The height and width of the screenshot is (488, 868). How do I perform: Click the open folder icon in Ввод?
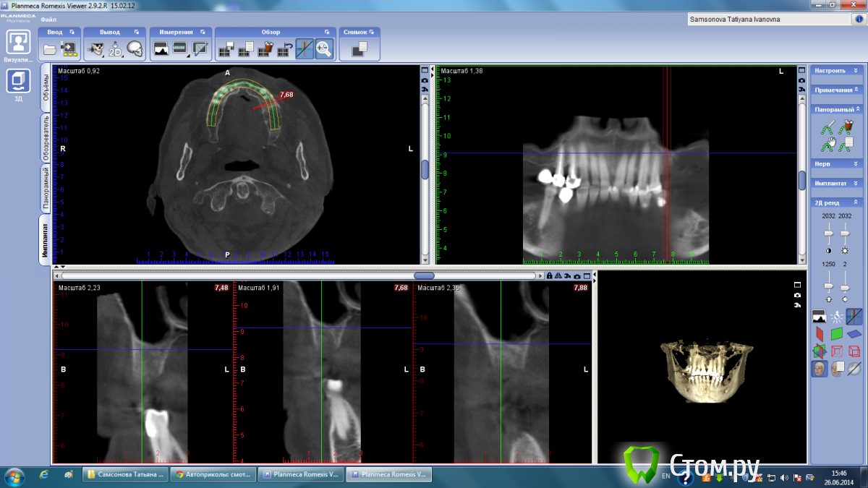(50, 49)
